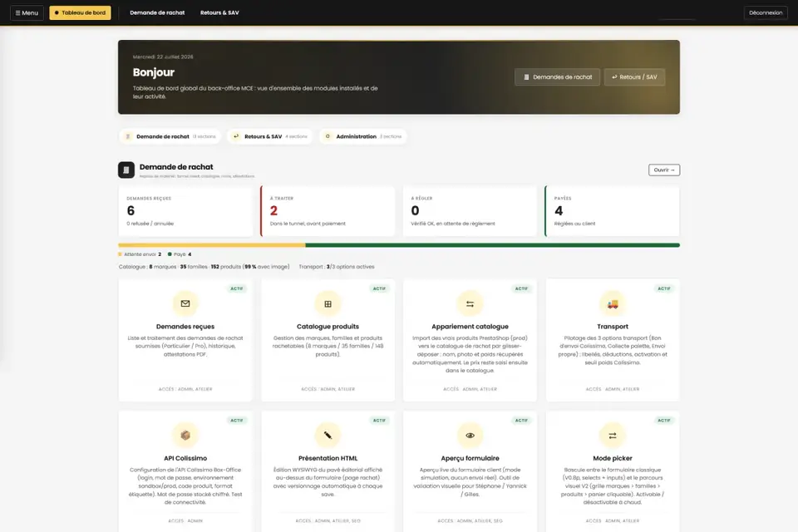
Task: Click the gear icon in Administration pill
Action: 328,136
